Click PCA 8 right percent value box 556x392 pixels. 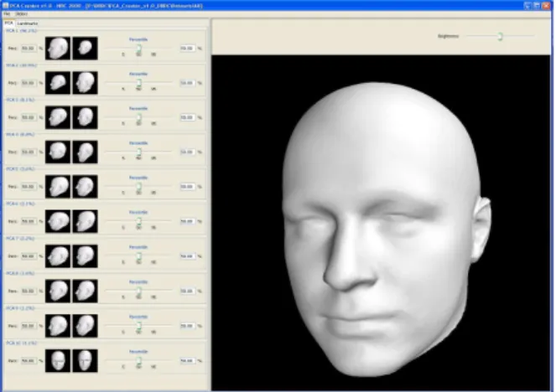coord(187,291)
